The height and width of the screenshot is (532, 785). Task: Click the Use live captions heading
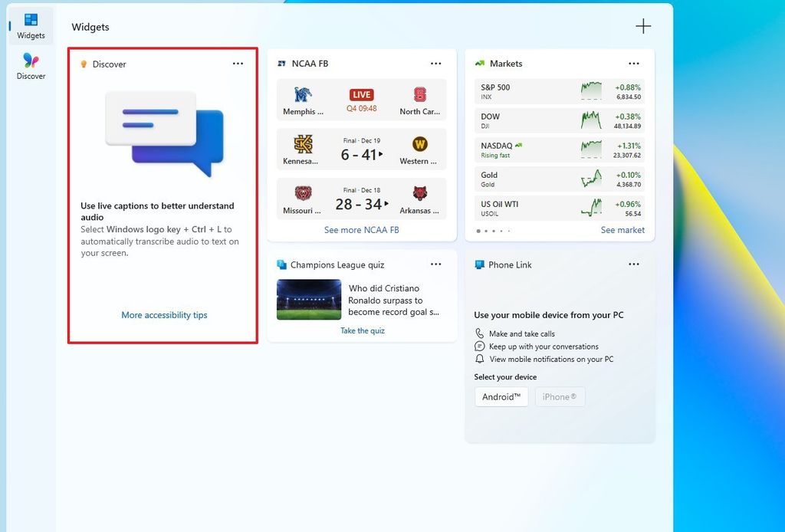coord(157,212)
